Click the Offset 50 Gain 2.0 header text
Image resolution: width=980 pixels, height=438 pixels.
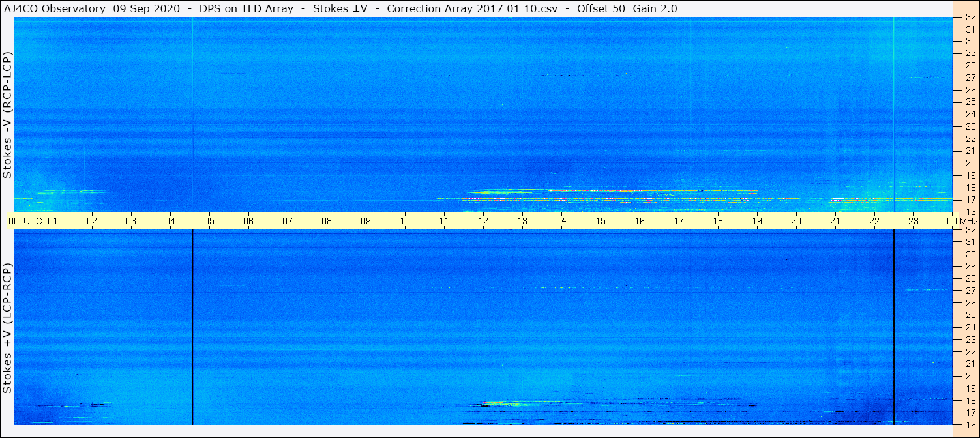point(627,8)
